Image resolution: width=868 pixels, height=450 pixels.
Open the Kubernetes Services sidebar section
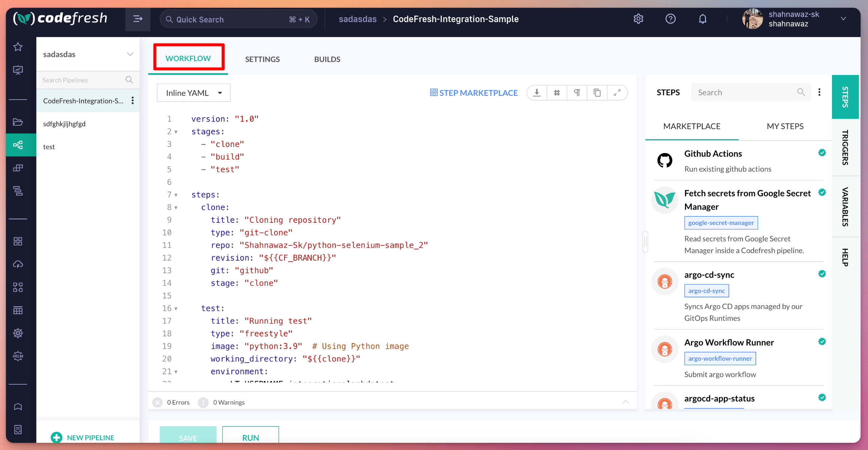tap(18, 333)
